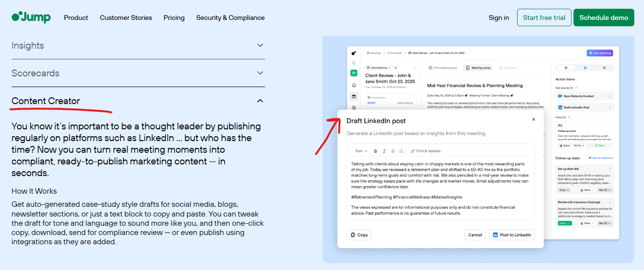This screenshot has width=644, height=270.
Task: Open the Client Meeting type dropdown
Action: [378, 68]
